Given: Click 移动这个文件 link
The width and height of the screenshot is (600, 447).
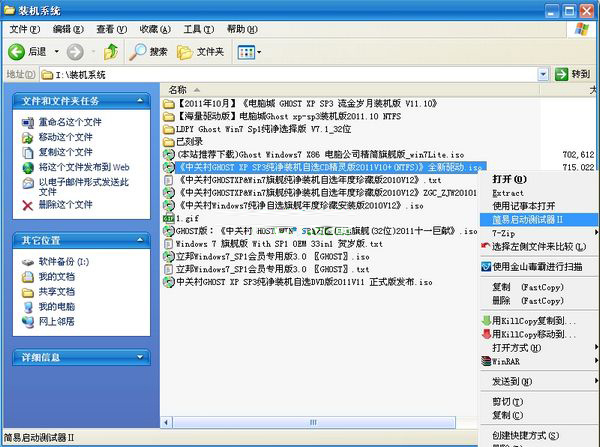Looking at the screenshot, I should tap(65, 137).
